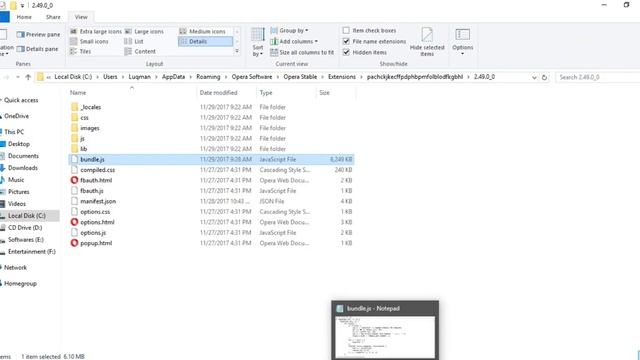This screenshot has height=360, width=640.
Task: Open CD Drive (D:) in sidebar
Action: click(25, 228)
